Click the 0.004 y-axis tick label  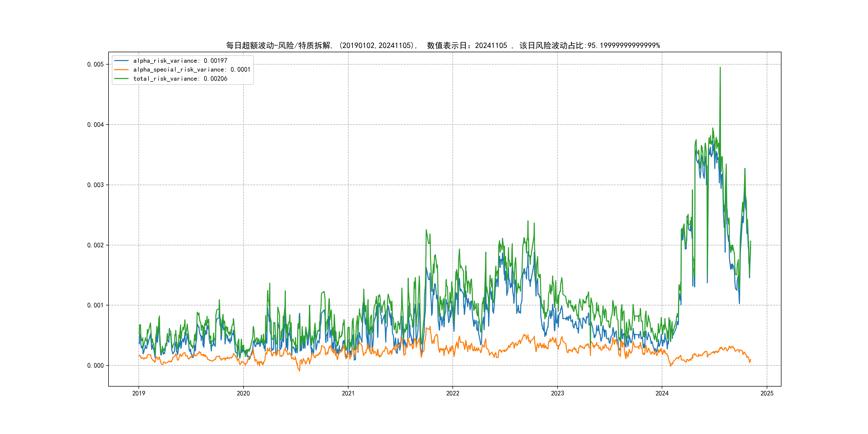95,125
